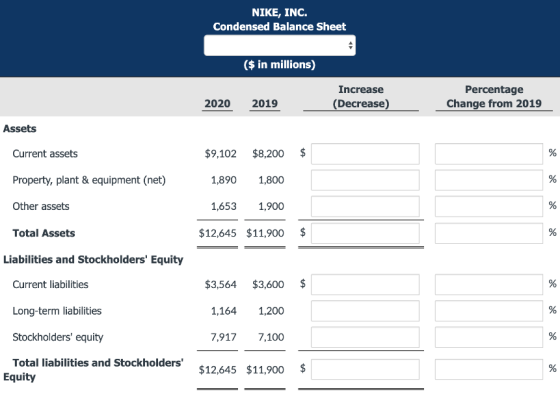Select Current liabilities percentage change field

coord(489,285)
